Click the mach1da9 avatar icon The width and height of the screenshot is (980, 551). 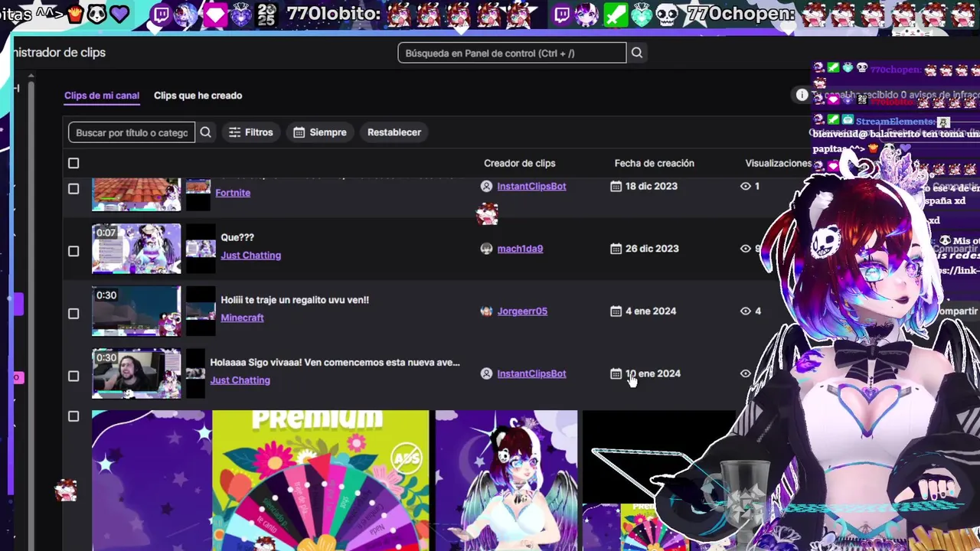[486, 249]
